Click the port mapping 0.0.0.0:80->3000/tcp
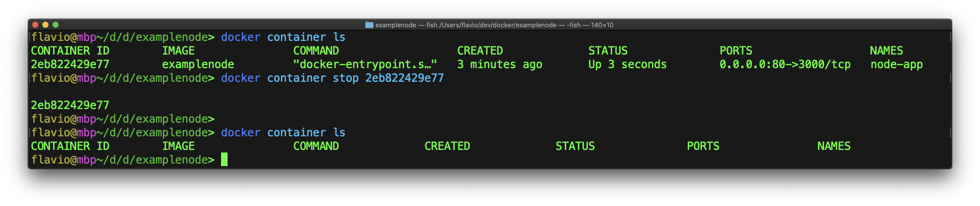980x206 pixels. click(785, 65)
